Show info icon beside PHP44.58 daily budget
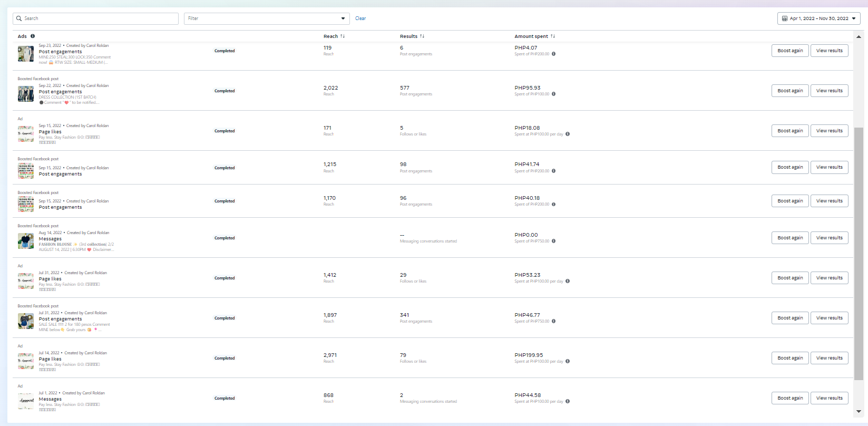This screenshot has height=426, width=868. pyautogui.click(x=568, y=401)
